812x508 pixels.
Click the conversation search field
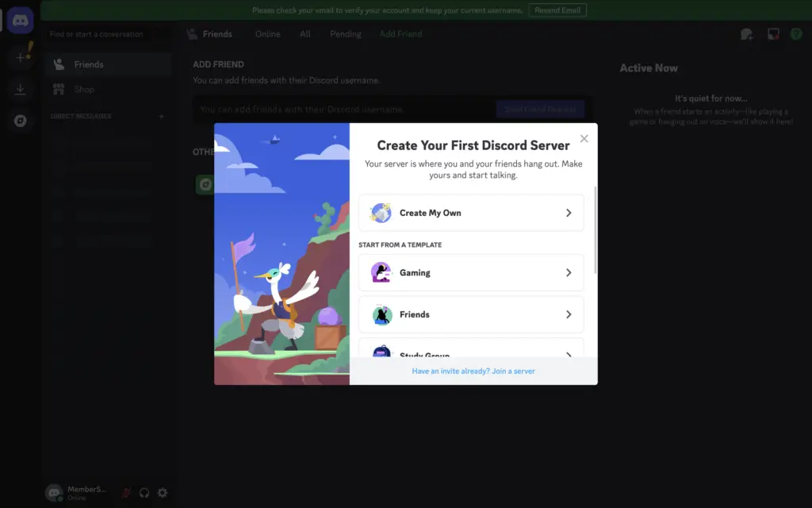[x=107, y=34]
